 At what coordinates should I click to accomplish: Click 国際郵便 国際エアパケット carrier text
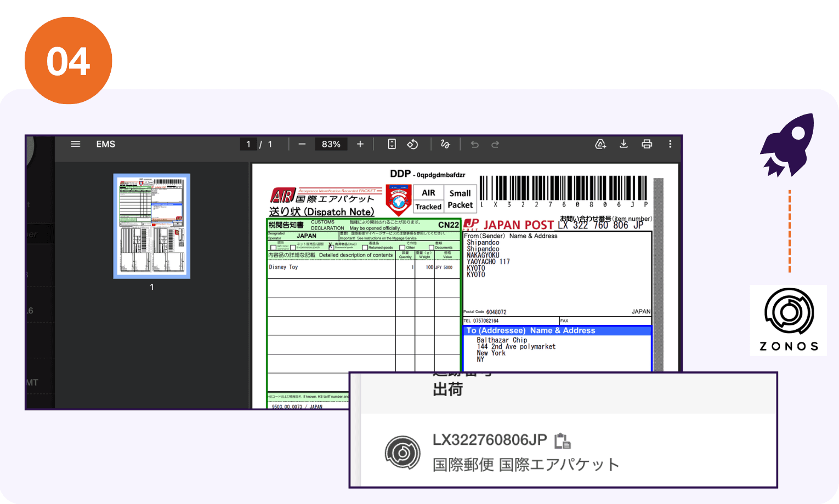(526, 465)
